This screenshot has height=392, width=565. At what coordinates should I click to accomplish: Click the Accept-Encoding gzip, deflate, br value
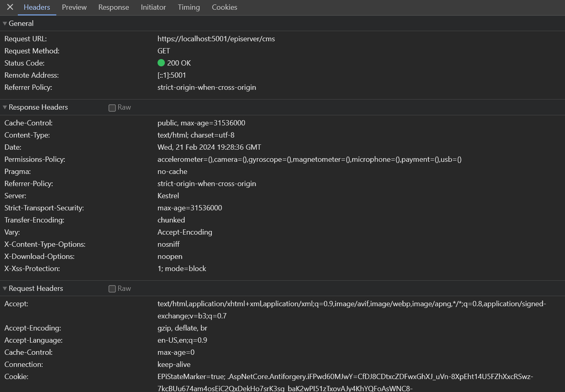click(182, 328)
